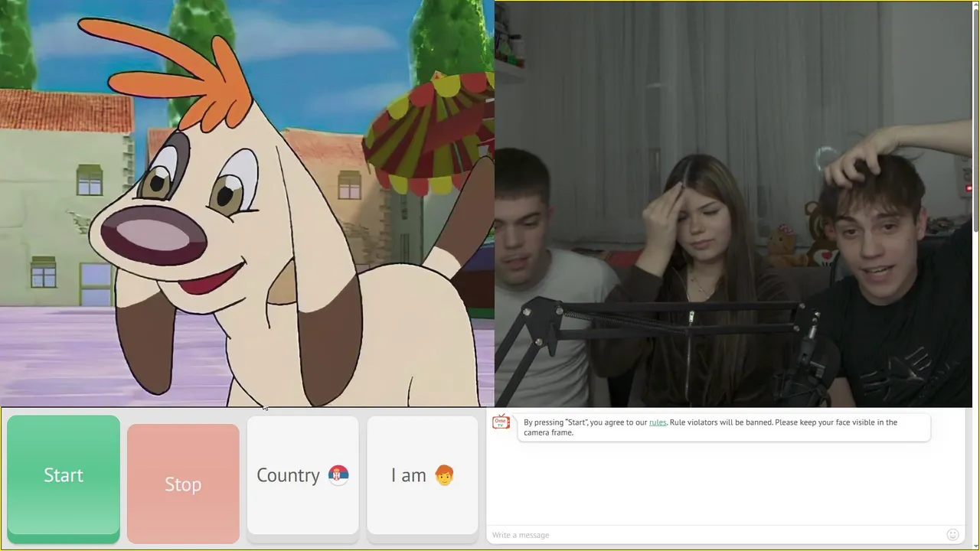Viewport: 980px width, 551px height.
Task: Click the OmeTV logo icon in chat
Action: 501,422
